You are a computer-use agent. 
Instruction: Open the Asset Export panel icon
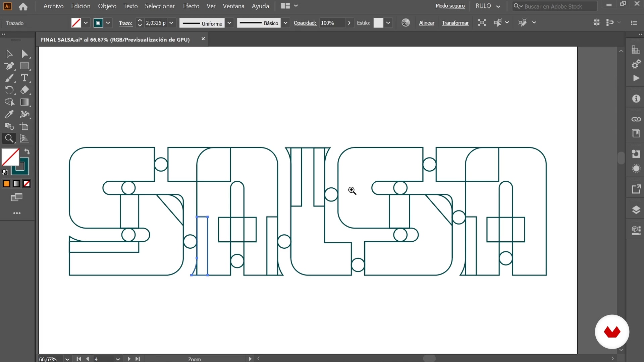pyautogui.click(x=636, y=189)
